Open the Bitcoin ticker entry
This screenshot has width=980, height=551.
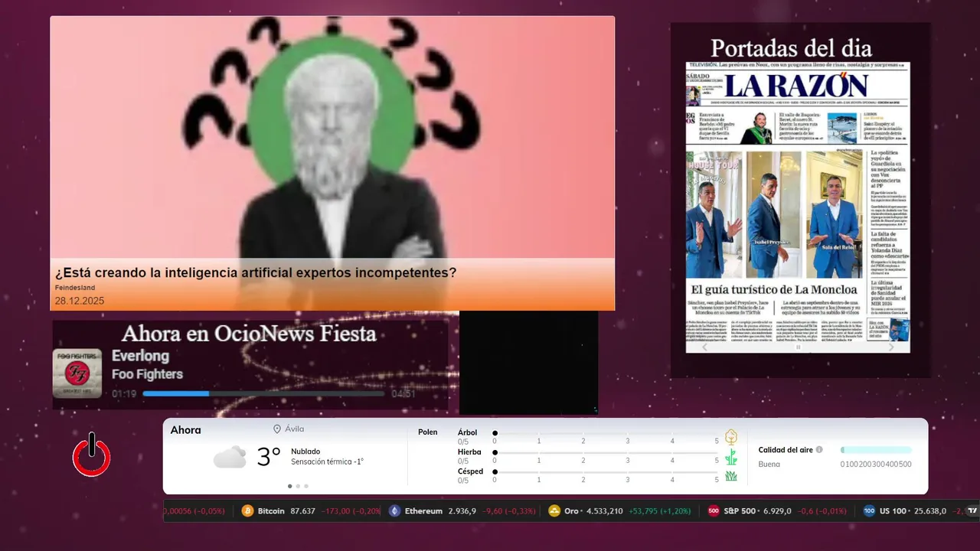[310, 511]
